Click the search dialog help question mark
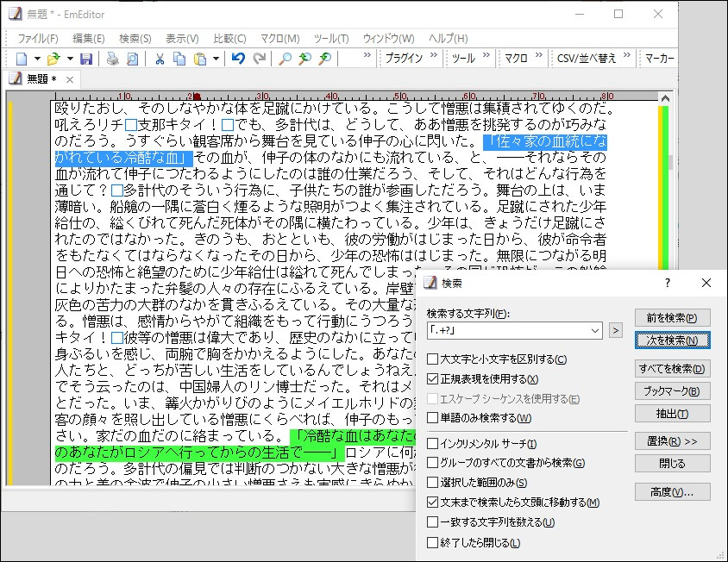728x562 pixels. coord(668,283)
